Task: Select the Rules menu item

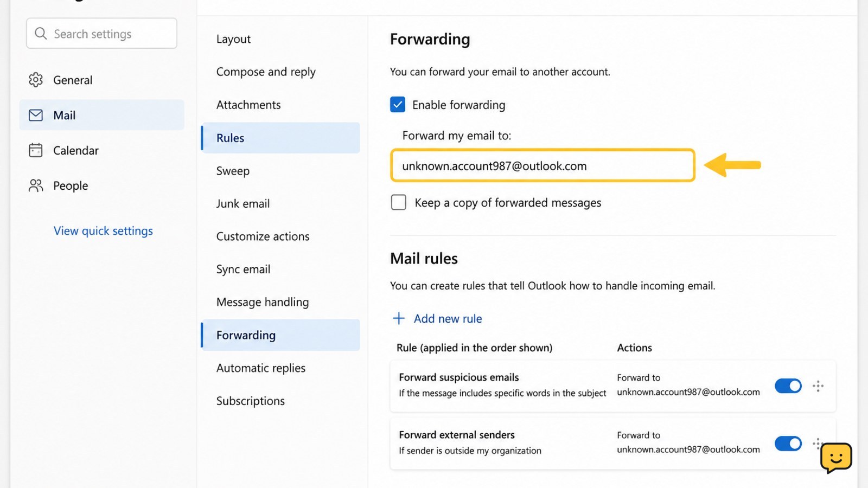Action: click(x=280, y=138)
